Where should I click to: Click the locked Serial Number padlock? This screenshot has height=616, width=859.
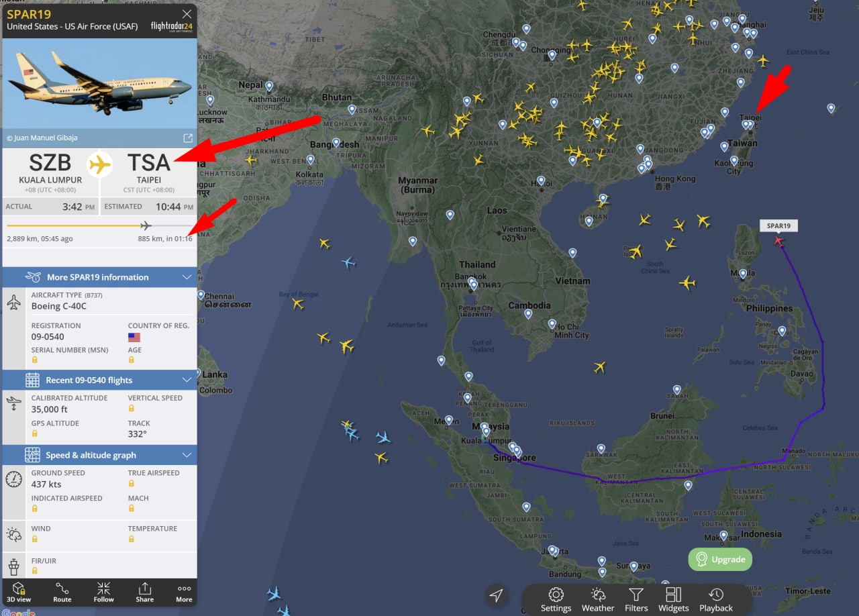click(35, 360)
